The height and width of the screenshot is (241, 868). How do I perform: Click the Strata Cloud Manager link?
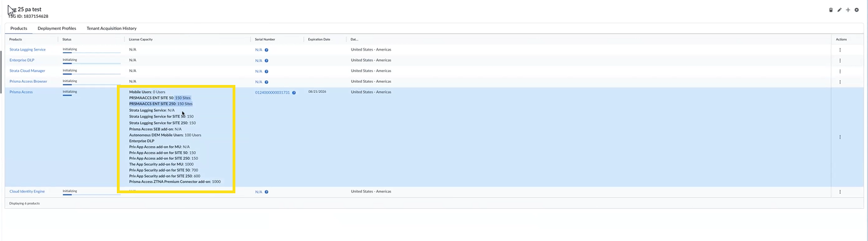(27, 71)
